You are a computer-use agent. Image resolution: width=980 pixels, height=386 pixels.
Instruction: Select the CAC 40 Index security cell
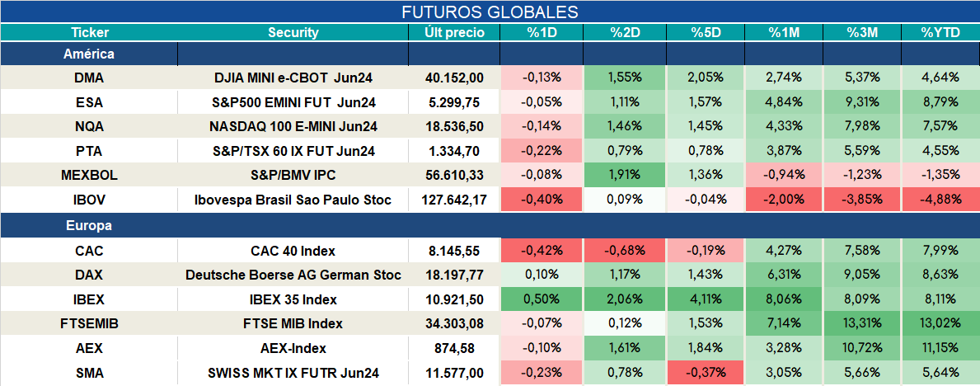click(293, 251)
